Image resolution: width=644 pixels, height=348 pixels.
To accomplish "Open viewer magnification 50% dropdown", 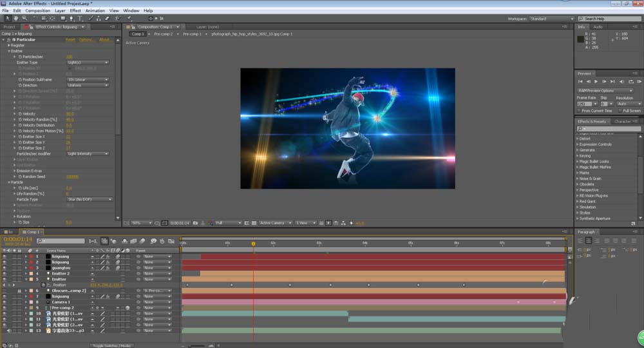I will pos(141,223).
